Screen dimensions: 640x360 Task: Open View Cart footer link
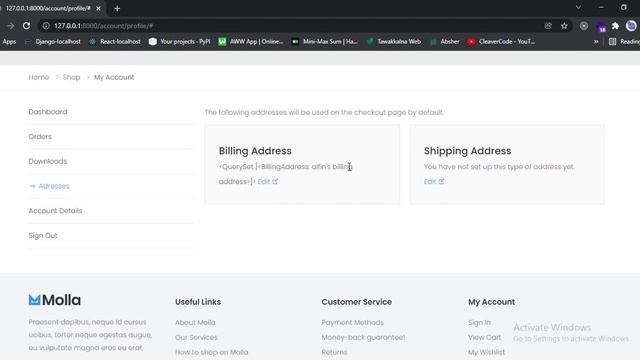tap(484, 338)
